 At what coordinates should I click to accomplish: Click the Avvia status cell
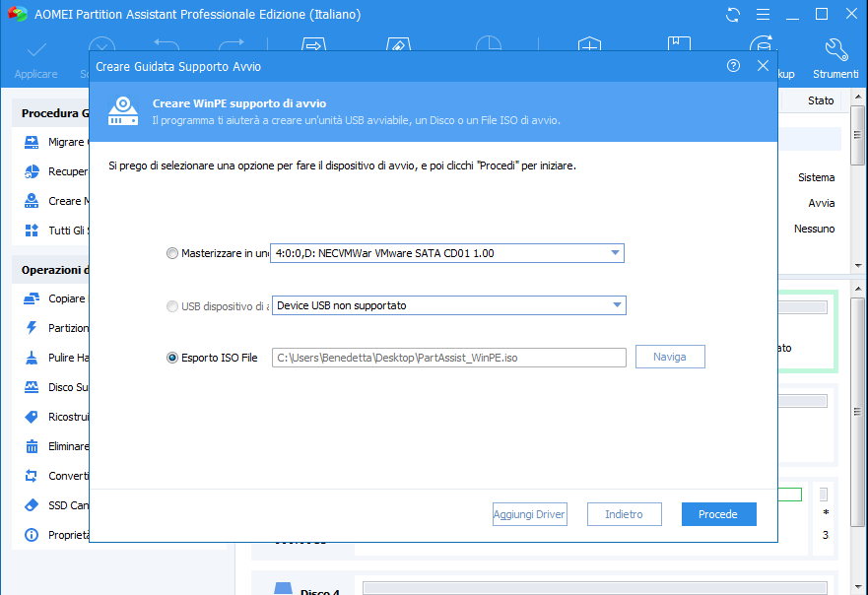[x=821, y=203]
